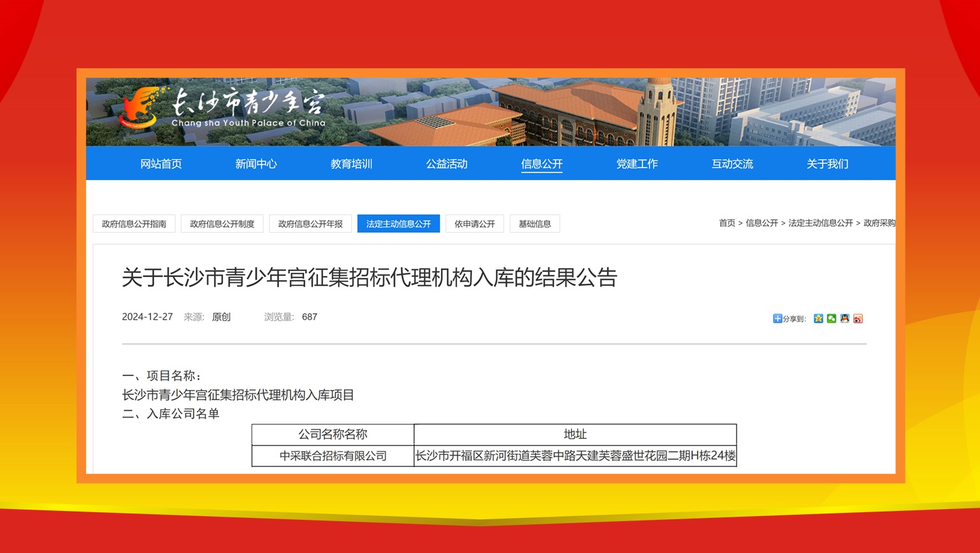Image resolution: width=980 pixels, height=553 pixels.
Task: Go to 网站首页 from the navigation bar
Action: pos(161,164)
